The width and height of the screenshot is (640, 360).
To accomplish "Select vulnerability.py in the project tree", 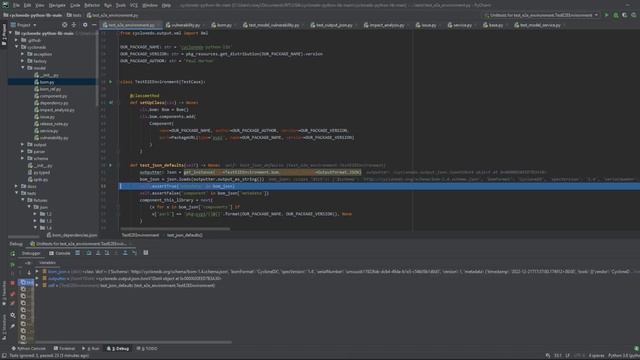I will click(x=52, y=138).
